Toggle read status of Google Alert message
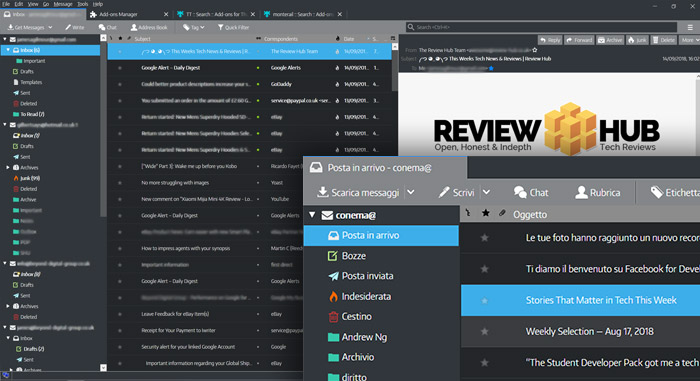 point(258,68)
